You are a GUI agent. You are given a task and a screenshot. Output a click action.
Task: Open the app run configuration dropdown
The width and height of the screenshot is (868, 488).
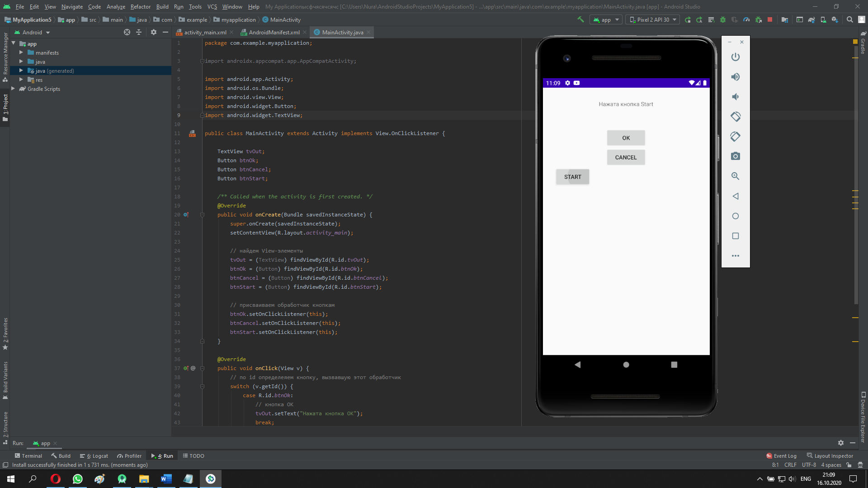click(606, 19)
